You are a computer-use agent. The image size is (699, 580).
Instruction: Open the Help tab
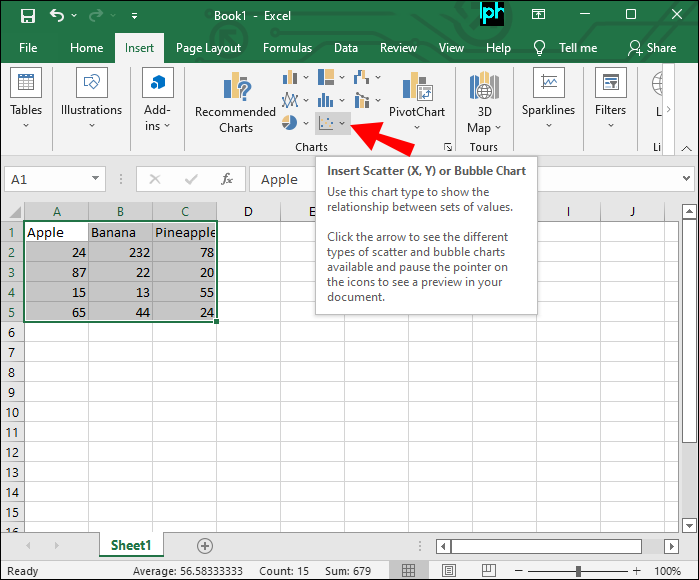click(x=498, y=48)
